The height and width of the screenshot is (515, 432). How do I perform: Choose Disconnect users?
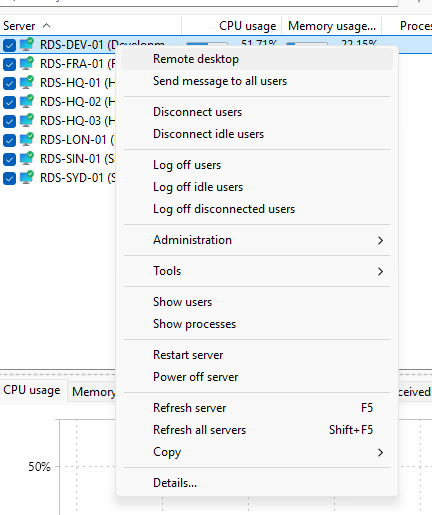pyautogui.click(x=257, y=112)
